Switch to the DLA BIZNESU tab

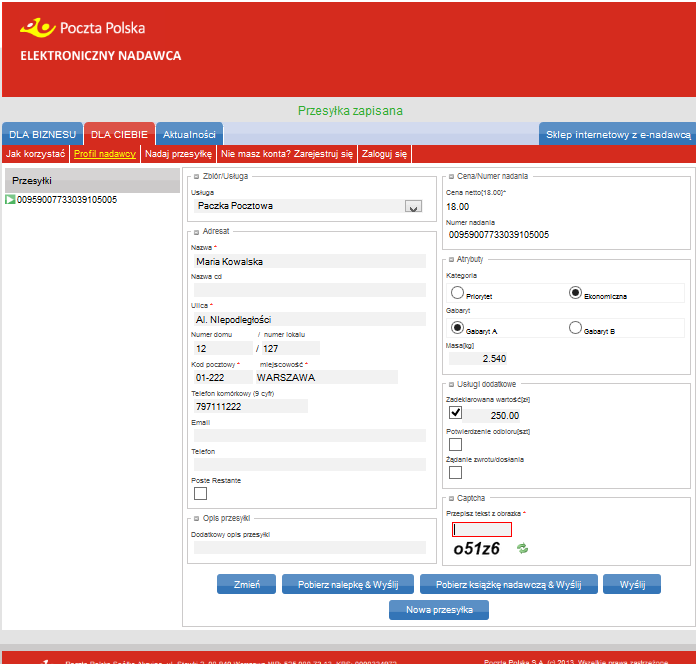[42, 134]
